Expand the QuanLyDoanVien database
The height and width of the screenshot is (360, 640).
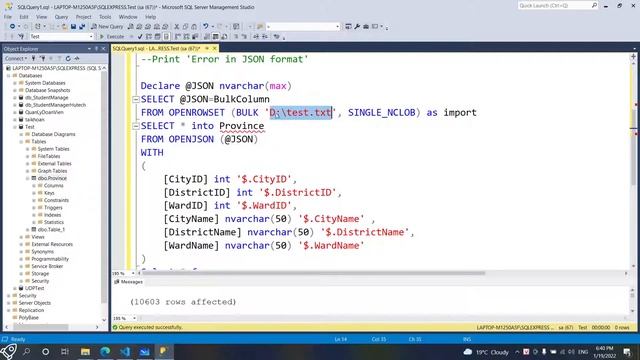(x=15, y=112)
